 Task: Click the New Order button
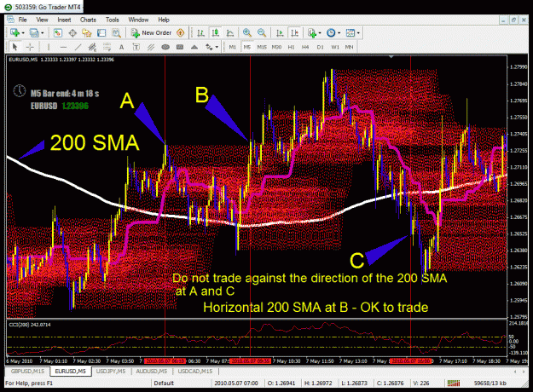coord(151,32)
